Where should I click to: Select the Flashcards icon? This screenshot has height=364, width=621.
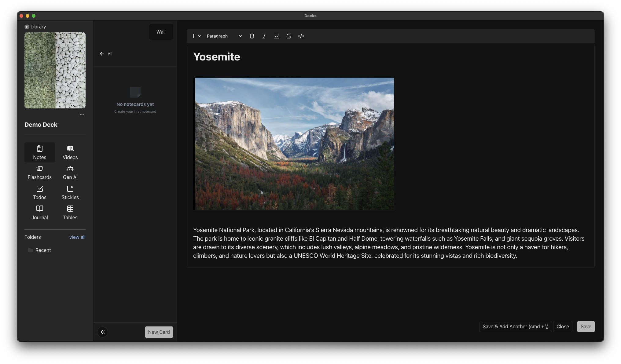point(39,172)
